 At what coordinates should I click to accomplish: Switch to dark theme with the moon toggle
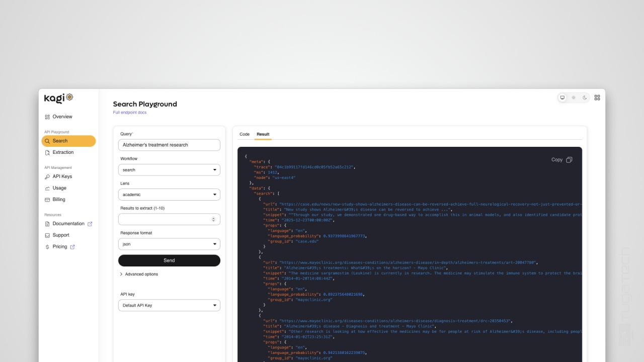pos(585,98)
